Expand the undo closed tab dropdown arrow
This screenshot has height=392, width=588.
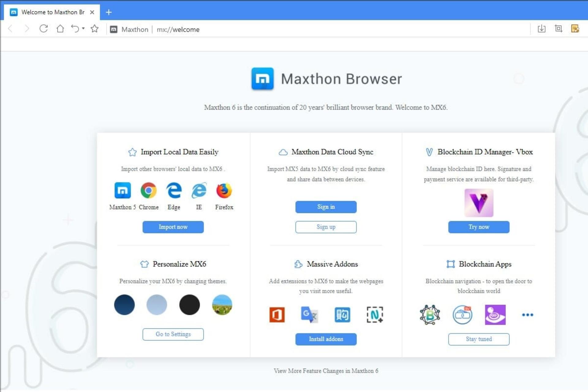83,28
